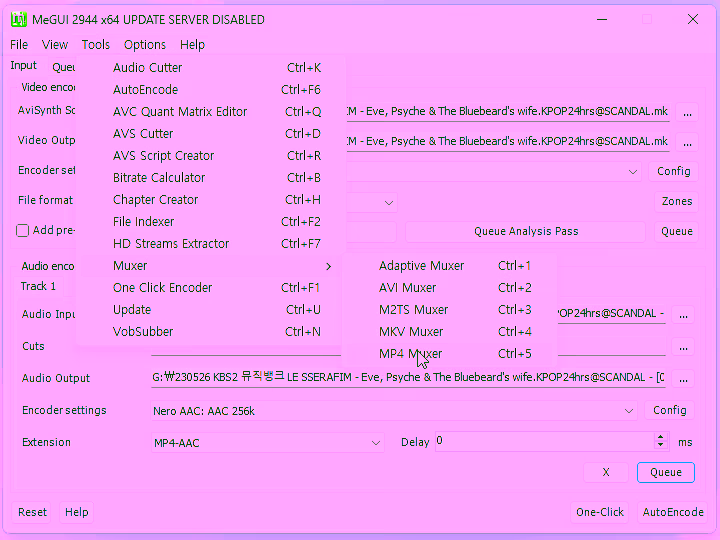
Task: Switch to the Input tab
Action: coord(23,65)
